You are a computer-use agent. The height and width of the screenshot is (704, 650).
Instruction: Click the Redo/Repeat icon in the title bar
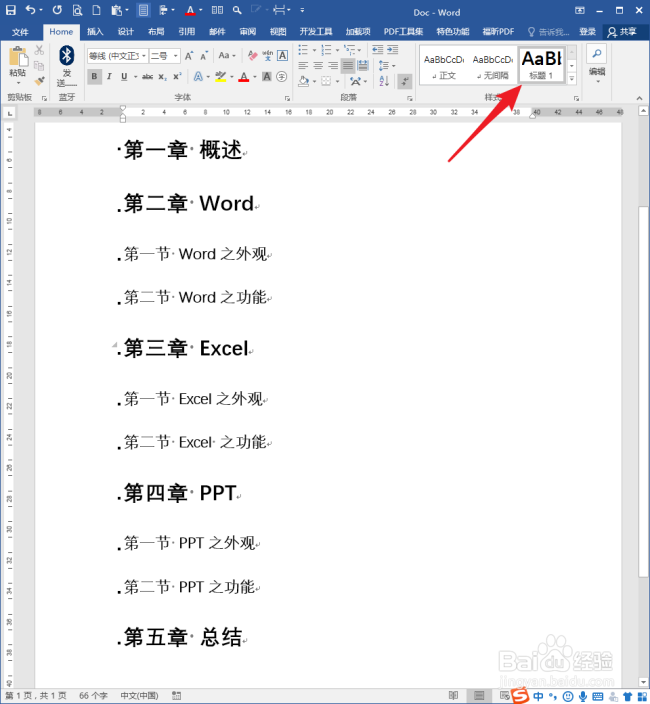pyautogui.click(x=57, y=10)
